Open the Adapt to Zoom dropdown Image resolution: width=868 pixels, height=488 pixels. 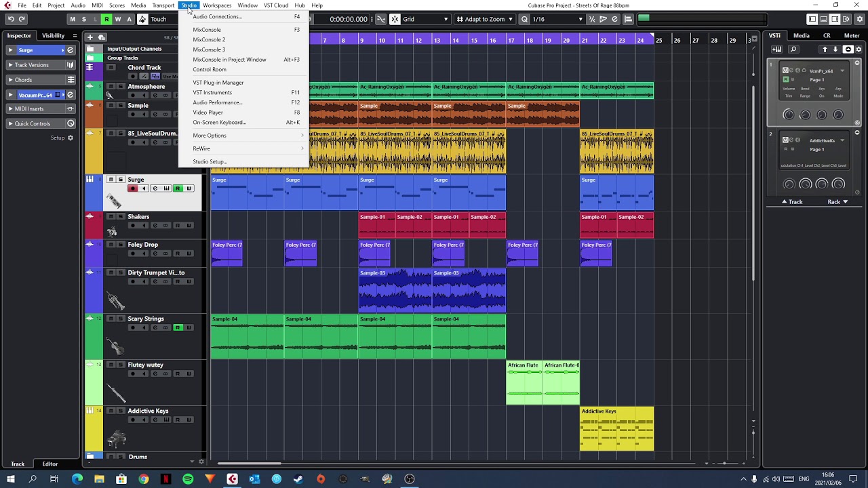(485, 19)
